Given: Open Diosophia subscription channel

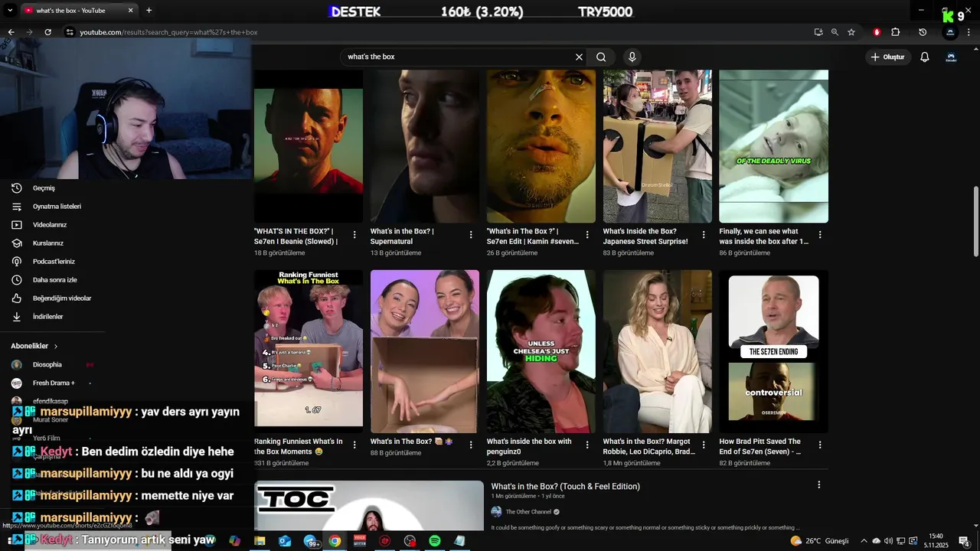Looking at the screenshot, I should pyautogui.click(x=49, y=365).
